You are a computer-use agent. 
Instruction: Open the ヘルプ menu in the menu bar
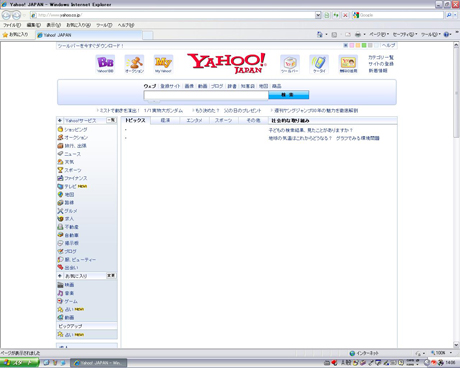point(126,25)
